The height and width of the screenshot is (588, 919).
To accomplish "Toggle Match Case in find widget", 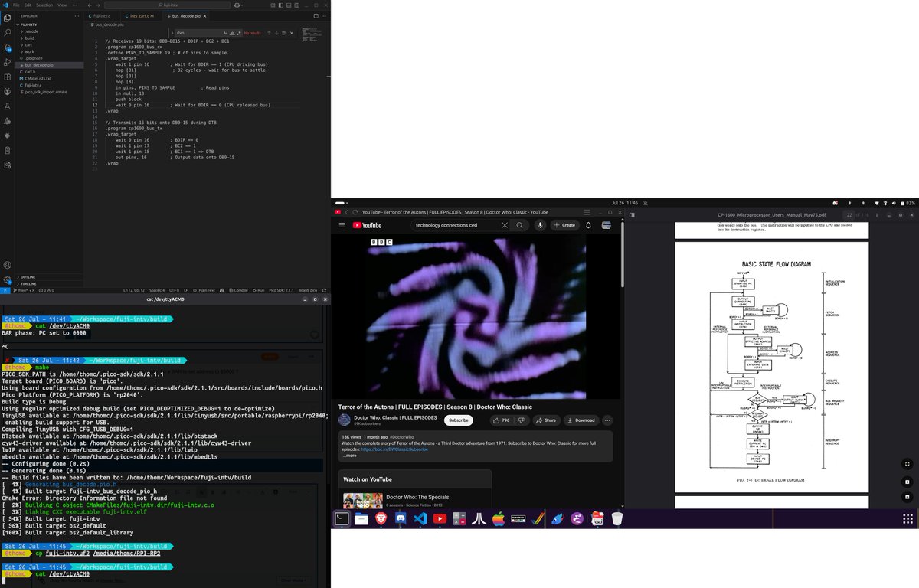I will pyautogui.click(x=225, y=33).
